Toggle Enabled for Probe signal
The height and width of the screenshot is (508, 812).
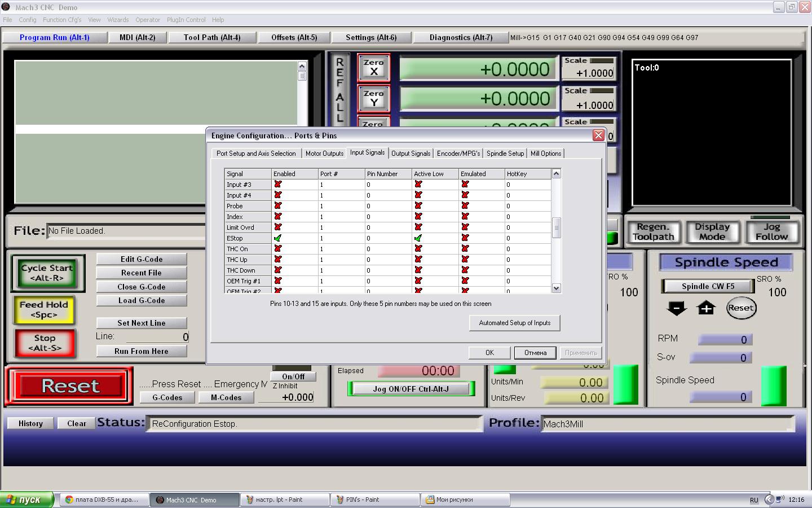(277, 206)
